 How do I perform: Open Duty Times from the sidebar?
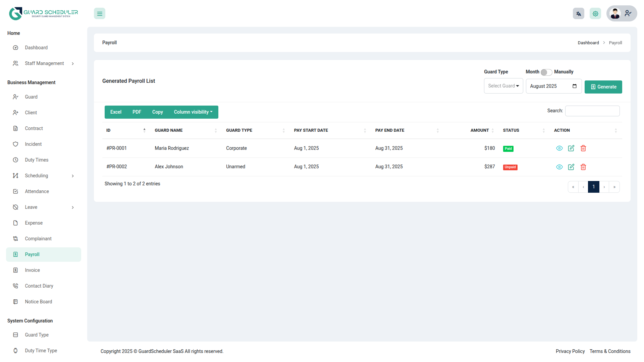(37, 160)
